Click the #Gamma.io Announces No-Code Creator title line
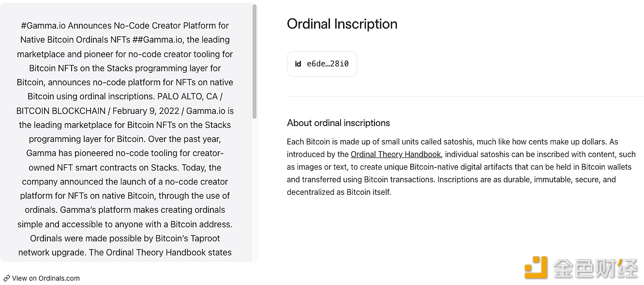 125,26
